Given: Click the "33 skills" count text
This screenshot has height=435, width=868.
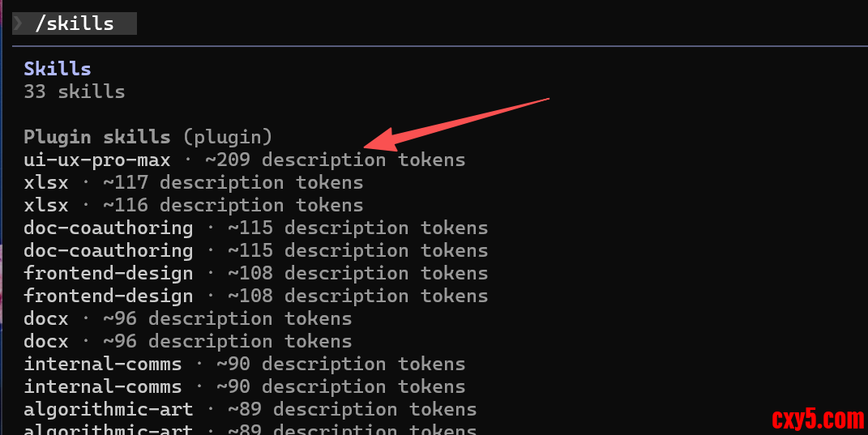Looking at the screenshot, I should [75, 92].
